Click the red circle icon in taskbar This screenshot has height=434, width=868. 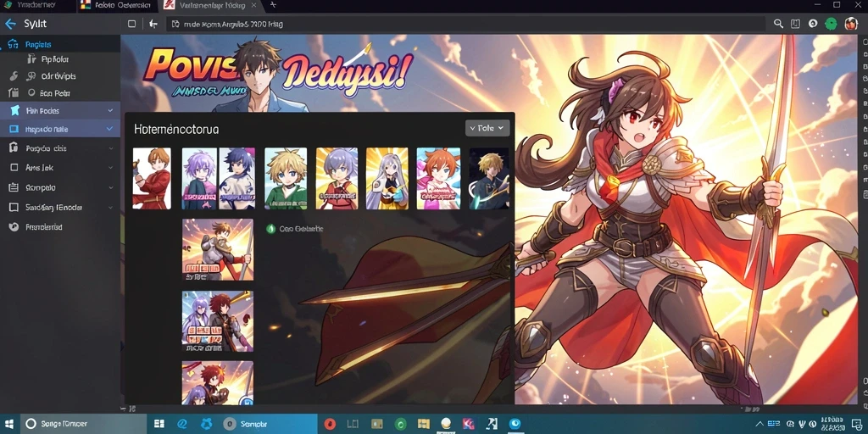[330, 424]
